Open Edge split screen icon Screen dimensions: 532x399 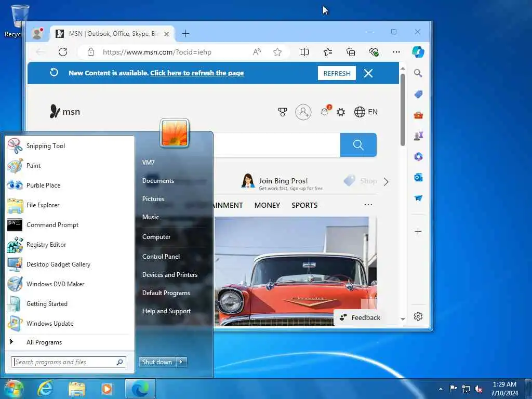[304, 52]
